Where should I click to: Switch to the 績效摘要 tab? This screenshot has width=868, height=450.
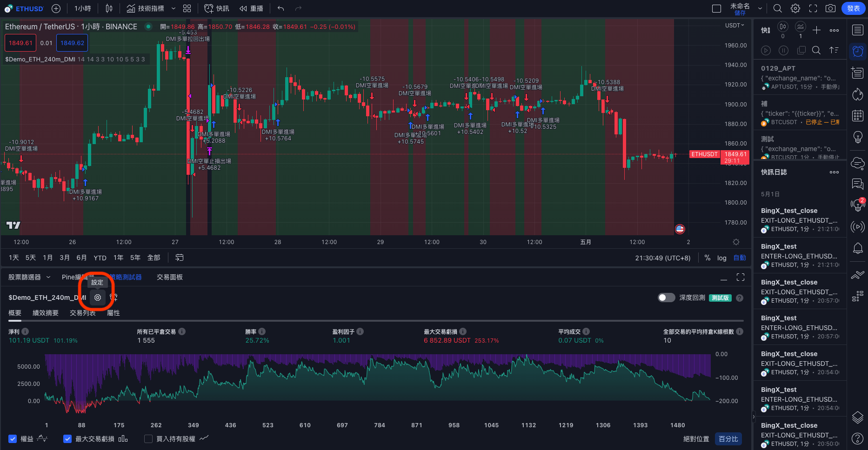(46, 313)
